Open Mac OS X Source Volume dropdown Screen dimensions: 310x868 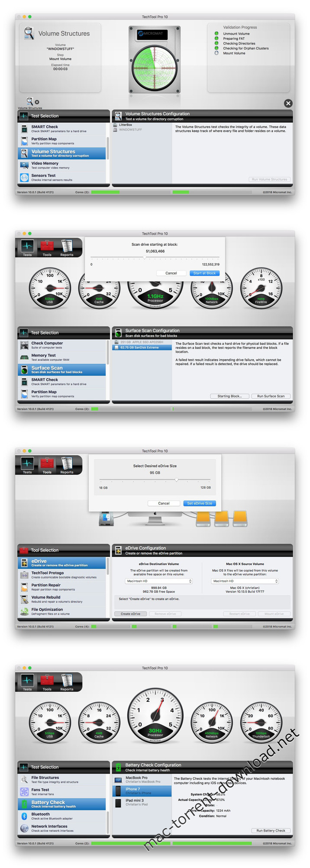(245, 581)
